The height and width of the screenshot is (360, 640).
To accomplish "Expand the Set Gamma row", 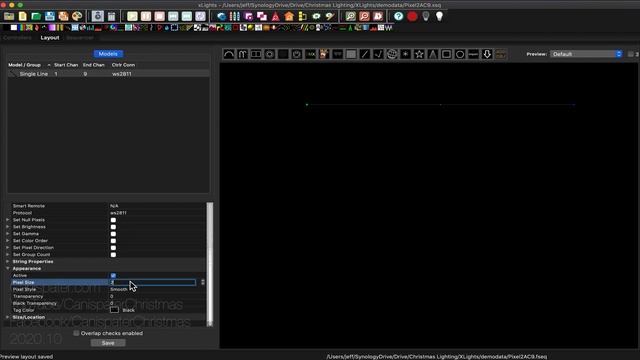I will [8, 233].
